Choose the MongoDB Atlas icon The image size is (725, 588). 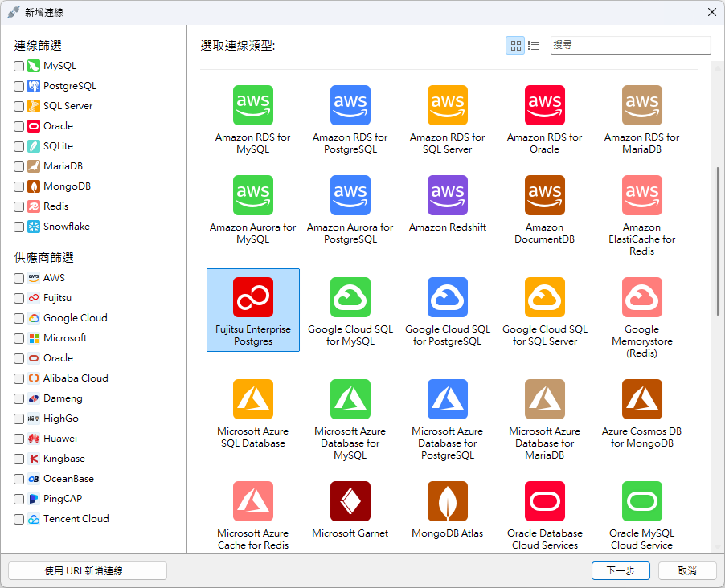pos(447,502)
